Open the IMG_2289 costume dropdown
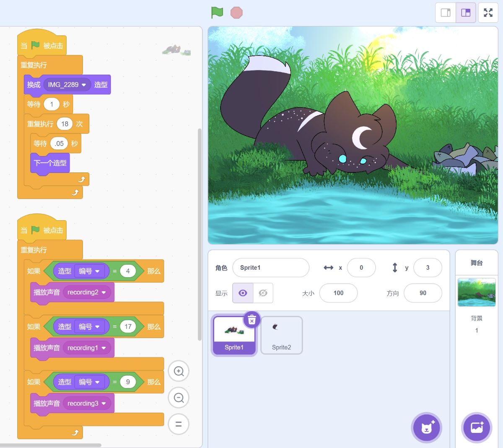 [x=67, y=85]
